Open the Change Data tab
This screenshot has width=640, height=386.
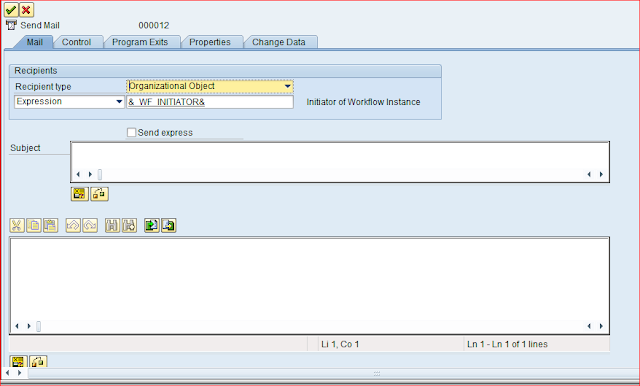click(x=279, y=42)
